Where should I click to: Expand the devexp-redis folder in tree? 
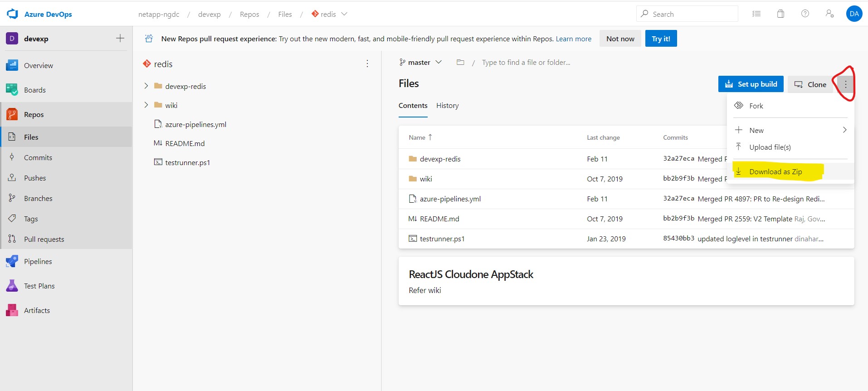pyautogui.click(x=146, y=86)
